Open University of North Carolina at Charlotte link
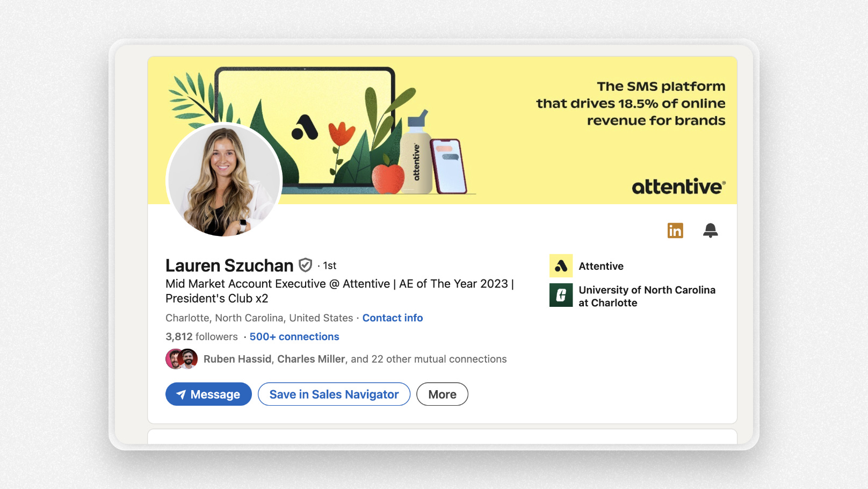 pyautogui.click(x=647, y=296)
